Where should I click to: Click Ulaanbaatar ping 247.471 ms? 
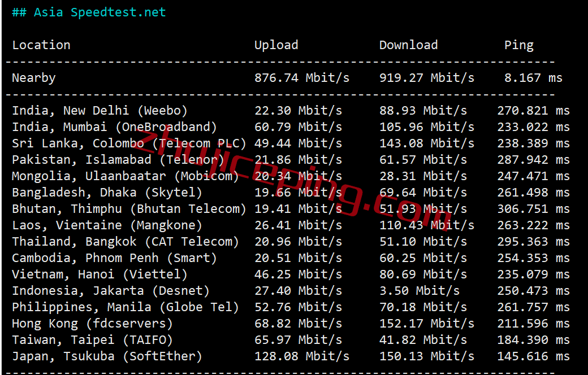coord(533,176)
